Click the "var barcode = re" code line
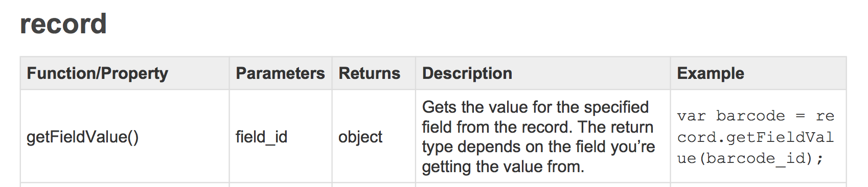Screen dimensions: 868x187 click(756, 116)
